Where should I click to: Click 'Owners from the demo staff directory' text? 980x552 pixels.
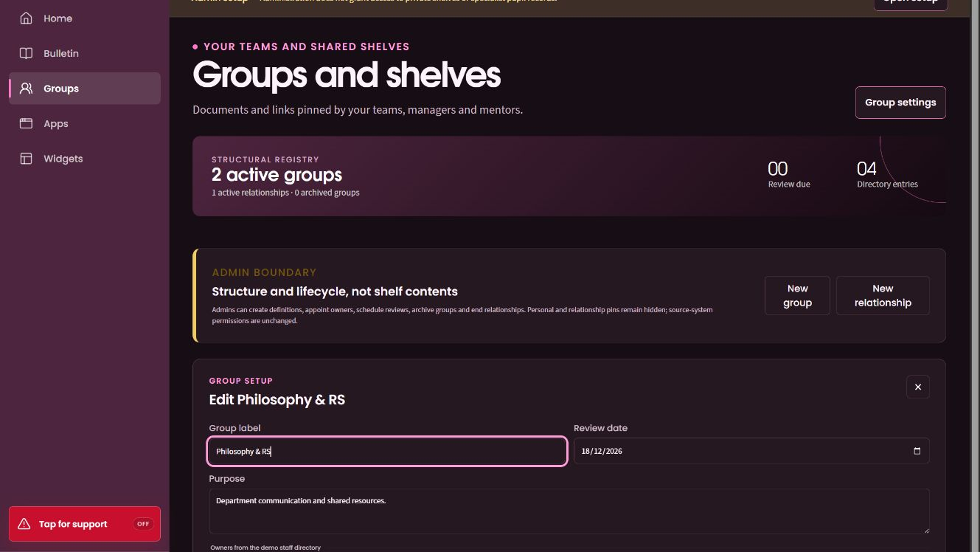(265, 548)
